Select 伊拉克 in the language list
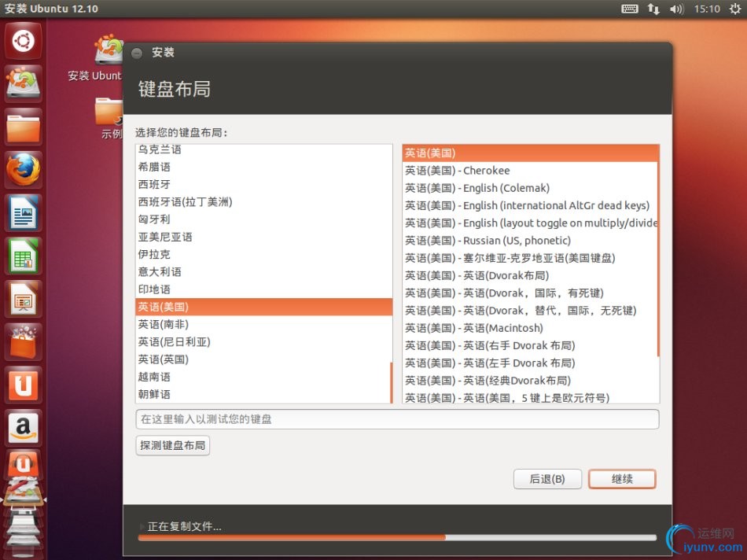Screen dimensions: 747x560 (x=263, y=255)
